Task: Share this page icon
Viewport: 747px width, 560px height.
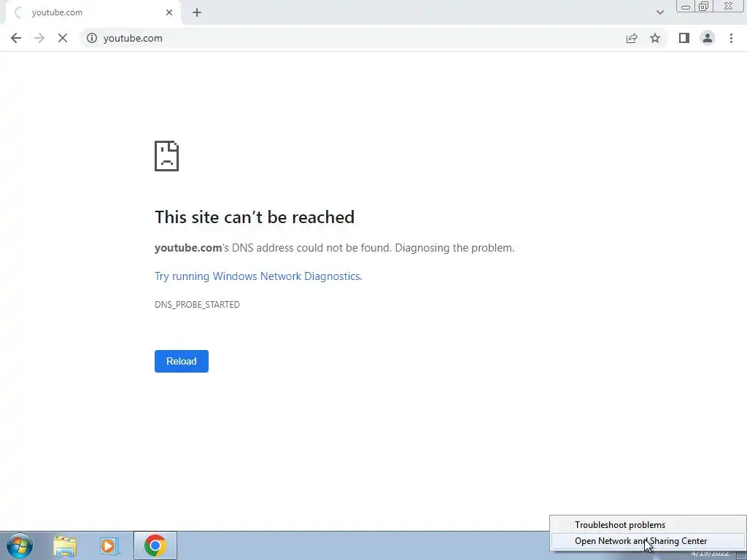Action: pyautogui.click(x=632, y=38)
